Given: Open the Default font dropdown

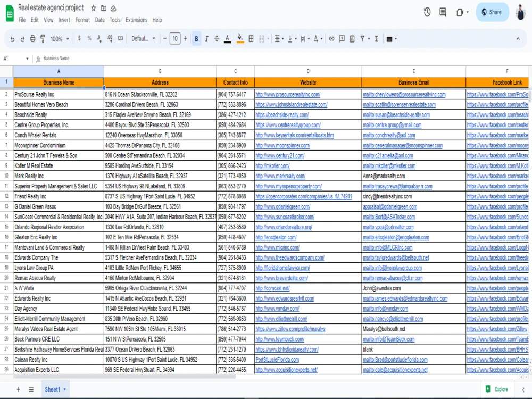Looking at the screenshot, I should (143, 38).
